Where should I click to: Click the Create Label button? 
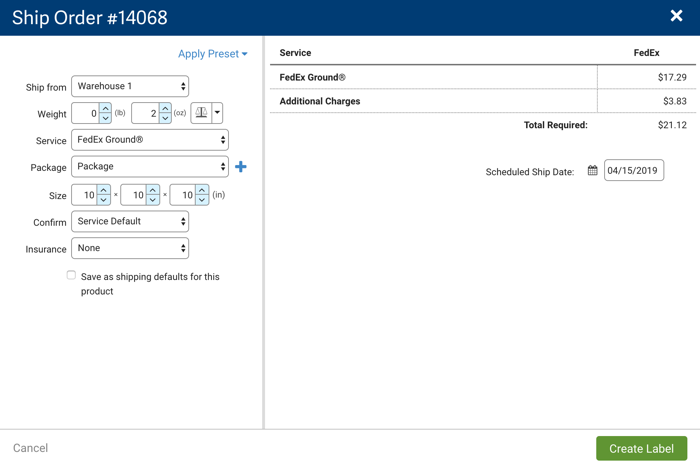(642, 448)
